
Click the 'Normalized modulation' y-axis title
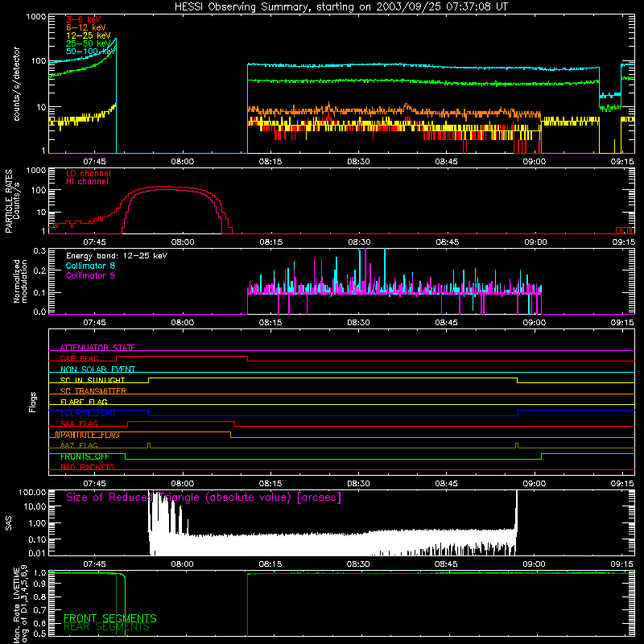20,281
